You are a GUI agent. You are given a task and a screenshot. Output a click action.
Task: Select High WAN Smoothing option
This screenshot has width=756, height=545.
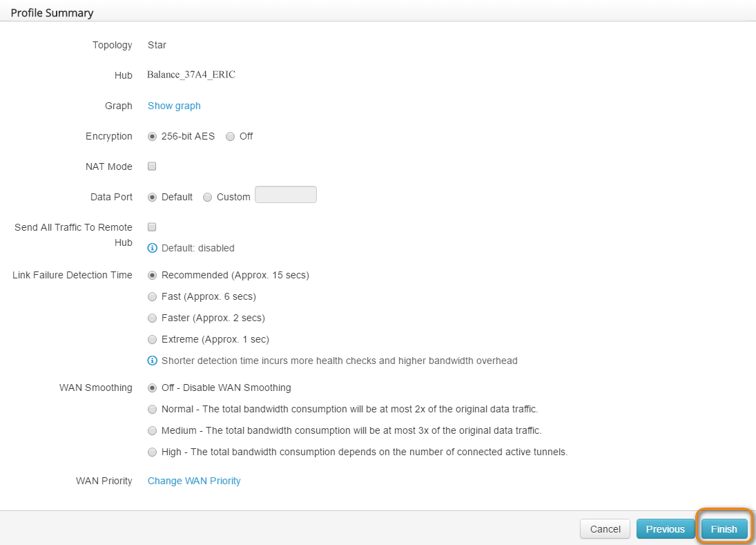(x=153, y=452)
